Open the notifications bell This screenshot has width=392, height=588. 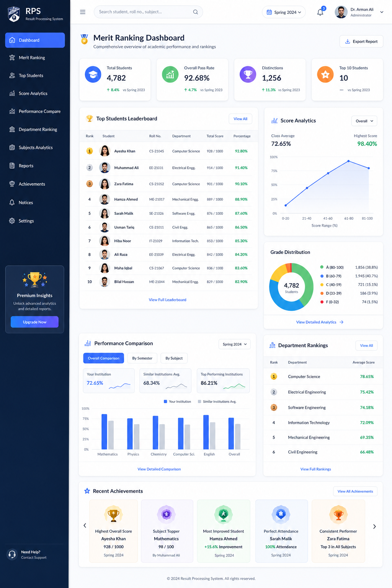click(x=320, y=12)
